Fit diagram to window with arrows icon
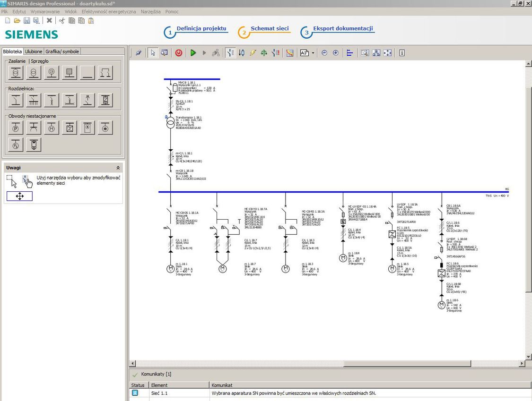The width and height of the screenshot is (532, 401). [x=387, y=53]
